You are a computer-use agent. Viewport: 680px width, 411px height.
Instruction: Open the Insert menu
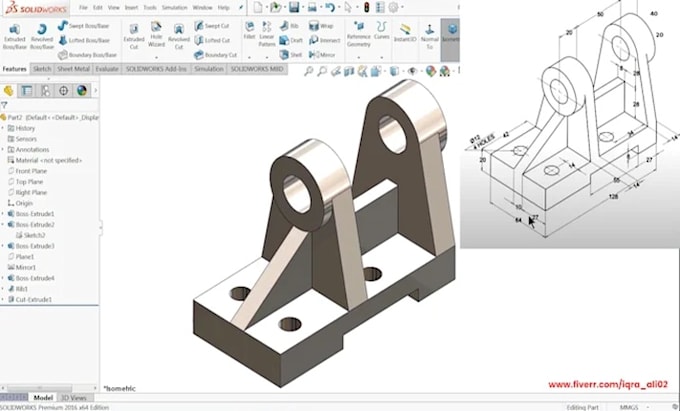(131, 7)
